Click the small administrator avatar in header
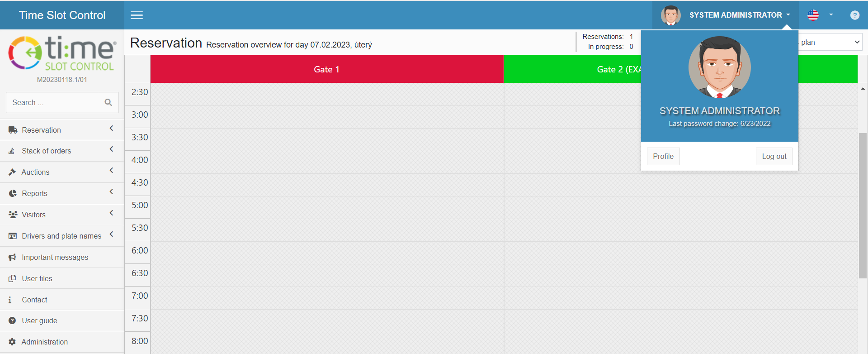Viewport: 868px width, 354px height. pyautogui.click(x=670, y=15)
